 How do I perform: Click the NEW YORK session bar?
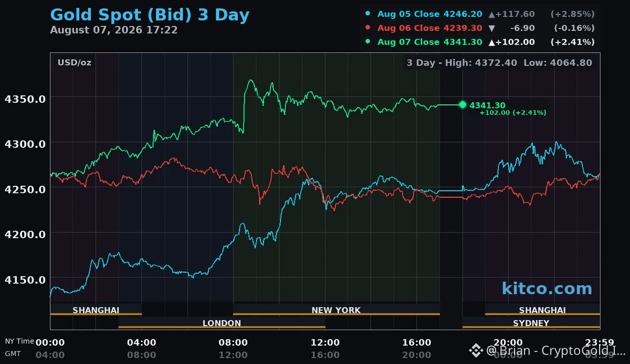[336, 310]
